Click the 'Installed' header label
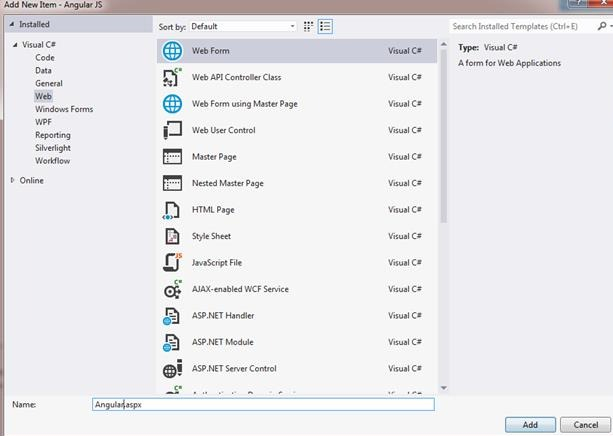Viewport: 613px width, 436px height. pyautogui.click(x=34, y=24)
